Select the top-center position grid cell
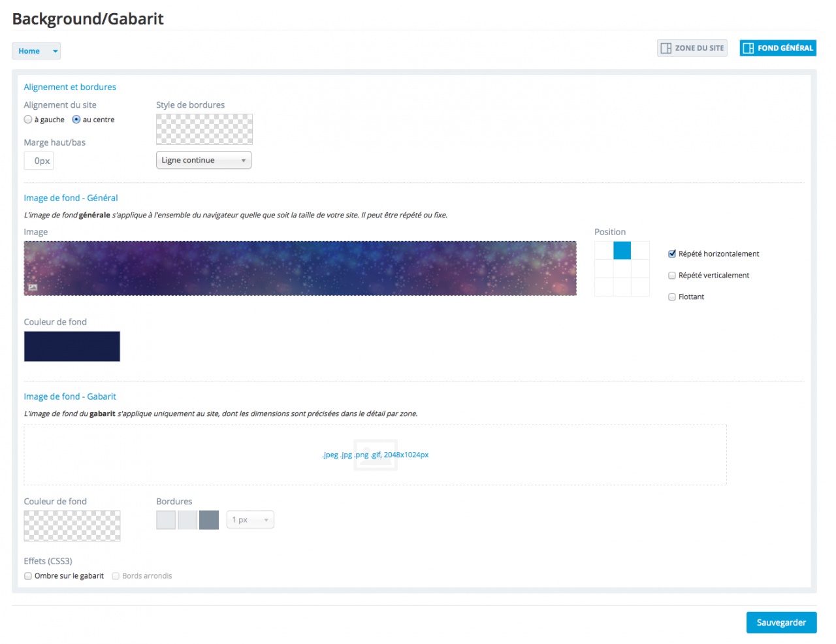 pos(622,251)
